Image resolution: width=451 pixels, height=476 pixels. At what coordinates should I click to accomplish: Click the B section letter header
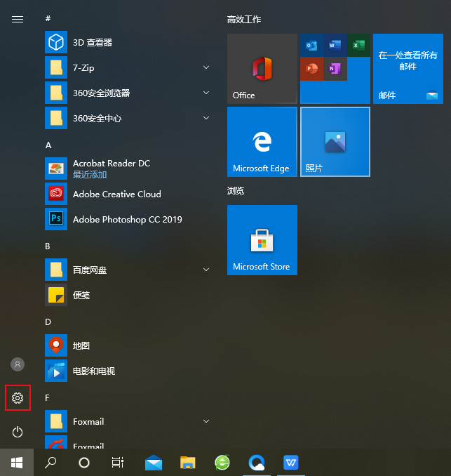48,246
